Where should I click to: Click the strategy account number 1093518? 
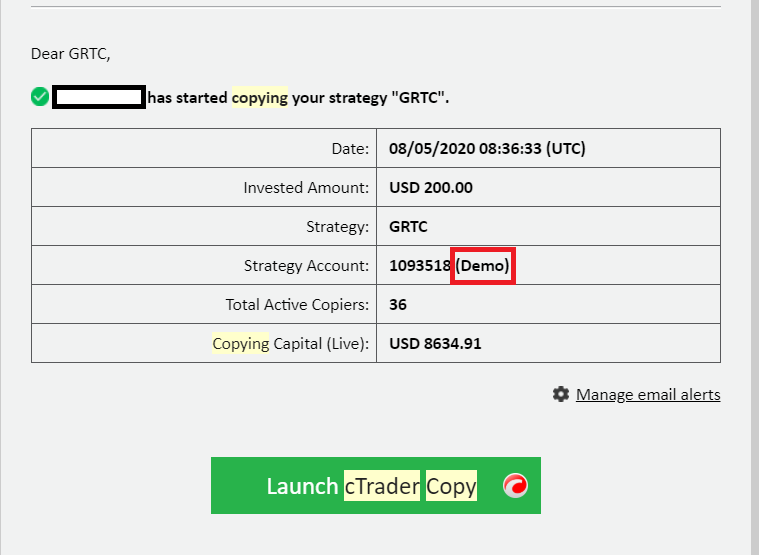tap(420, 265)
